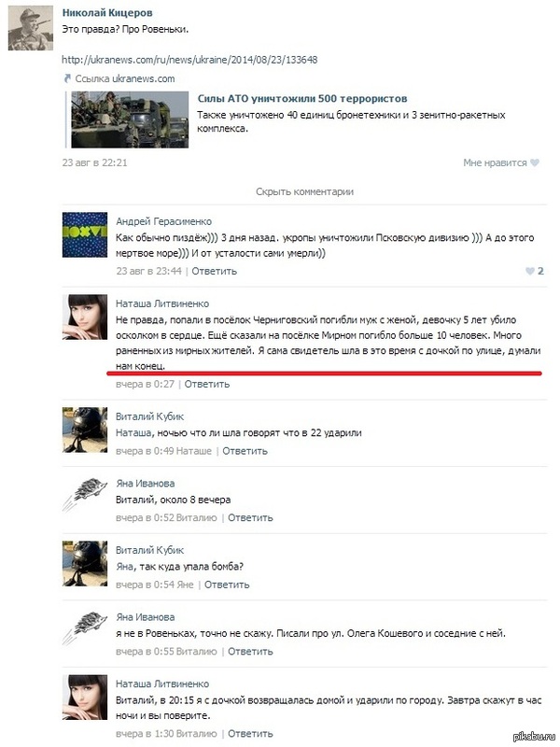This screenshot has width=560, height=747.
Task: Open the post timestamp 23 авг в 22:21
Action: (95, 162)
